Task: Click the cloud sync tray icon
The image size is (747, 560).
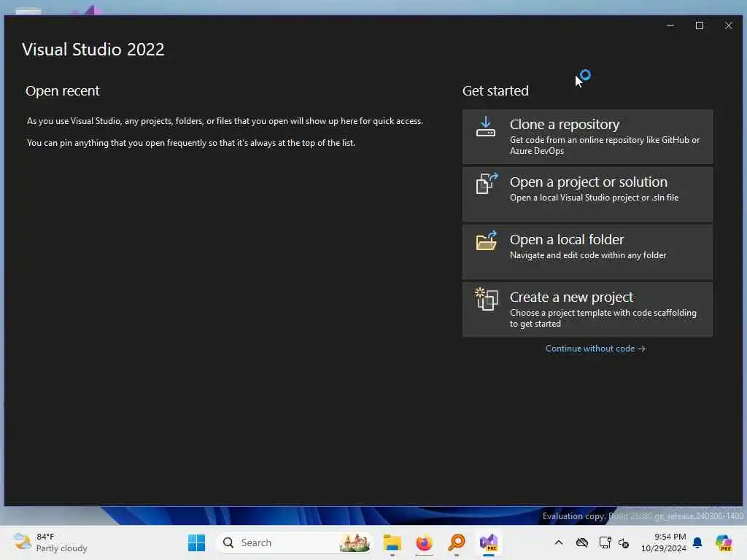Action: click(x=581, y=542)
